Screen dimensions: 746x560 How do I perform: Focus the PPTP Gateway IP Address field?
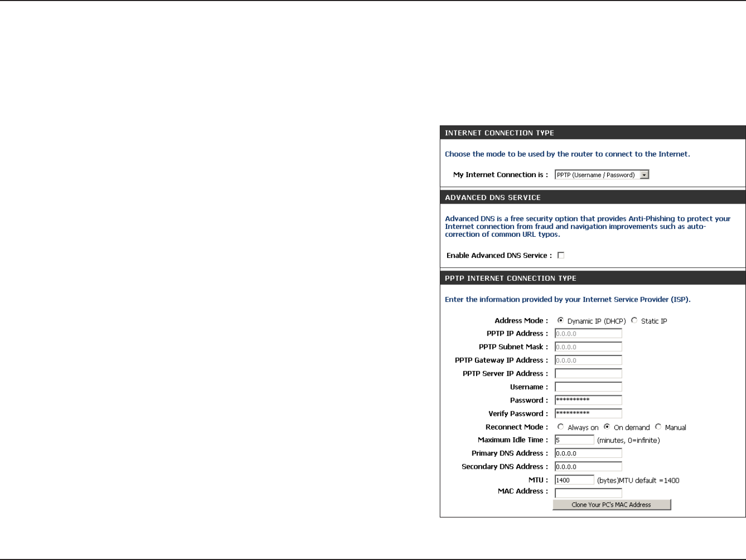click(589, 361)
